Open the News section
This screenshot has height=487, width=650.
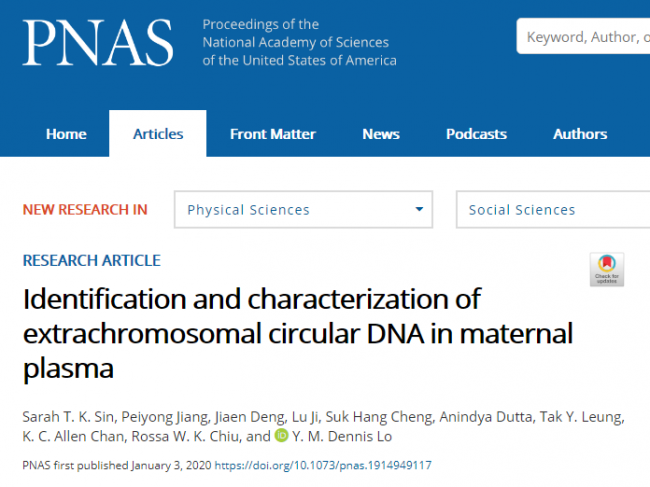pos(381,134)
